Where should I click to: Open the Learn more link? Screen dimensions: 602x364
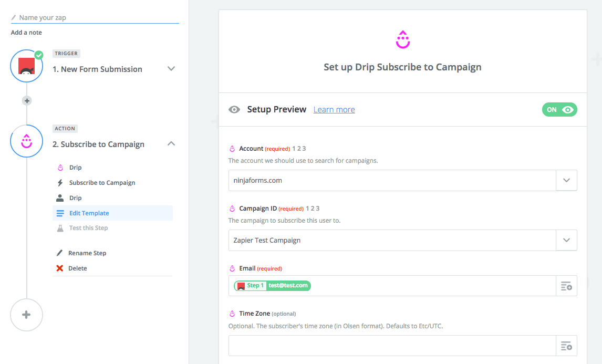334,110
